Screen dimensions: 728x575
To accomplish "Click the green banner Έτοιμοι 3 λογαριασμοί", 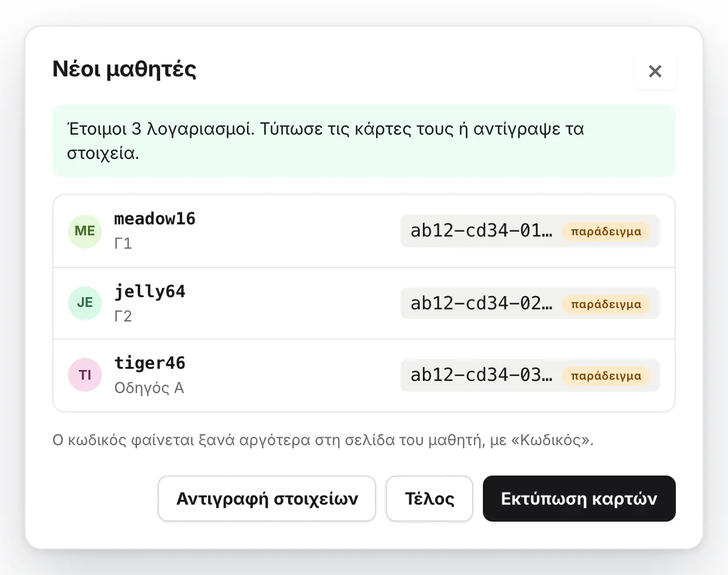I will point(364,141).
